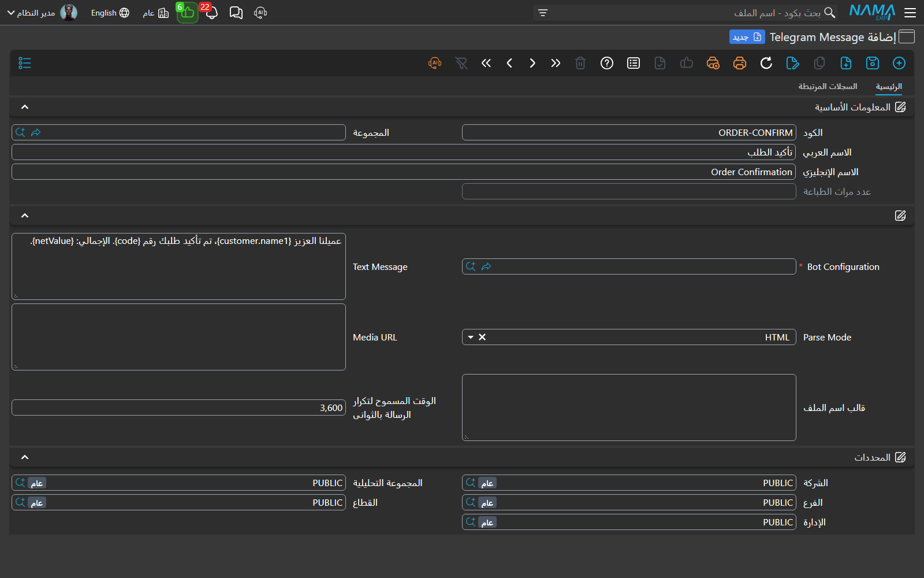Click the save disk icon in toolbar
The width and height of the screenshot is (924, 578).
pyautogui.click(x=873, y=63)
